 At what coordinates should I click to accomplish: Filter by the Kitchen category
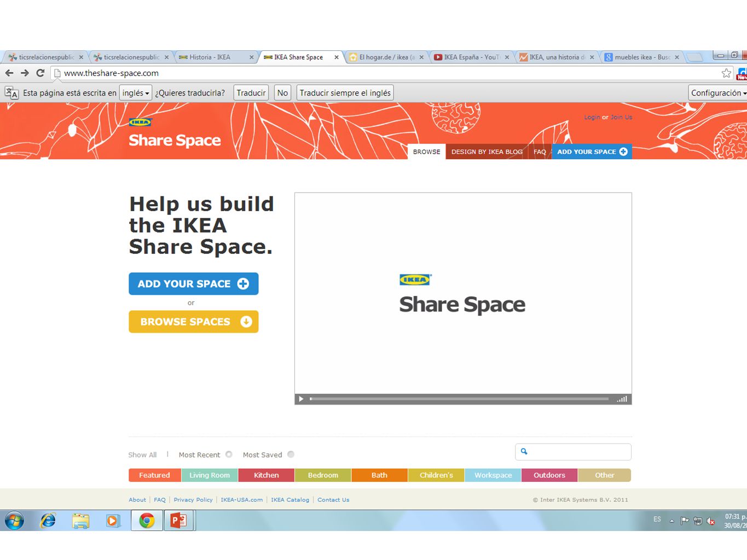coord(267,475)
